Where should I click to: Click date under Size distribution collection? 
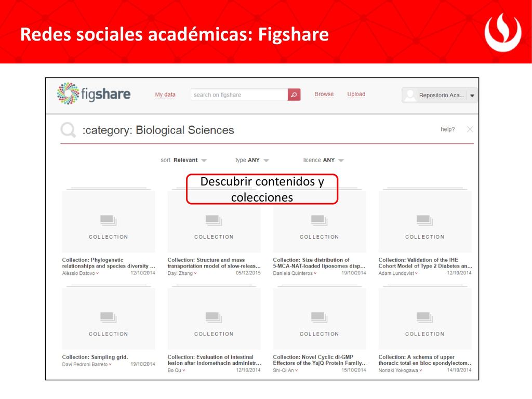tap(353, 273)
